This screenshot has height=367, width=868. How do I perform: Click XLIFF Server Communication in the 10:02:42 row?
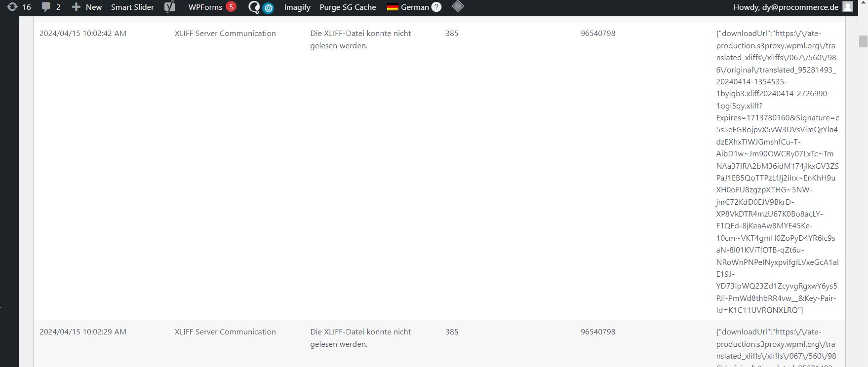click(x=225, y=34)
